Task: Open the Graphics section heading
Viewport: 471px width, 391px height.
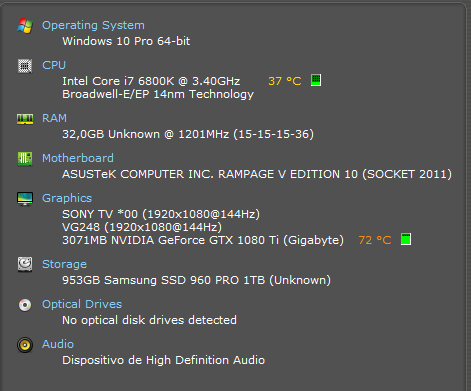Action: [67, 198]
